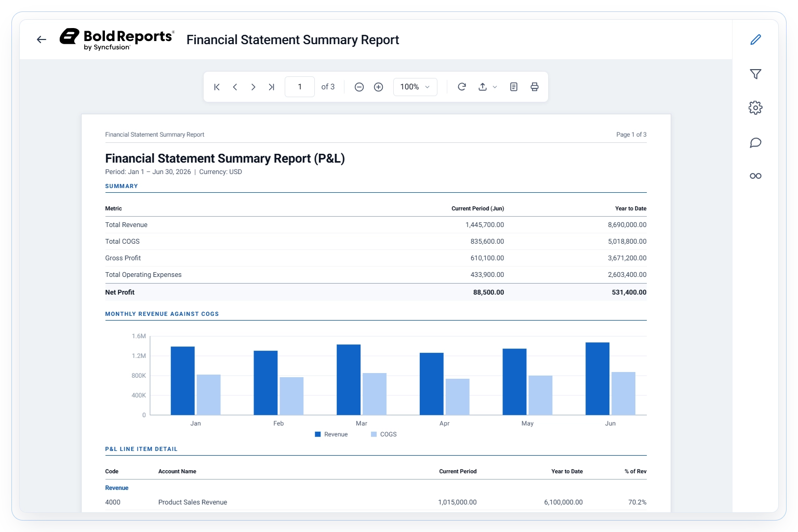
Task: Zoom out with the minus icon
Action: click(x=359, y=87)
